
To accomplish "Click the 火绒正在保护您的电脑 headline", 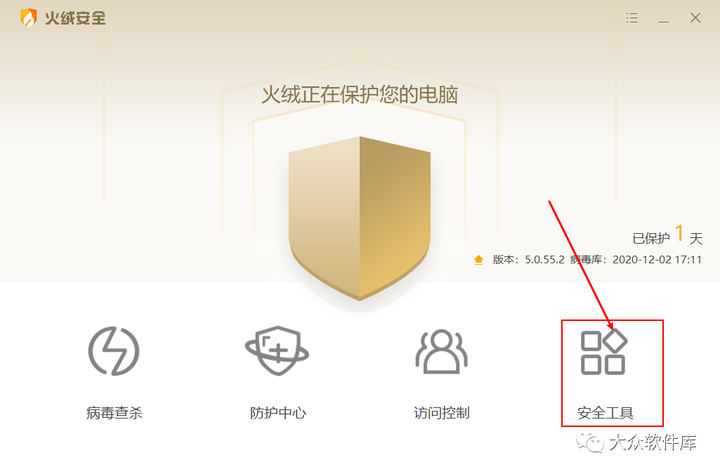I will coord(360,95).
